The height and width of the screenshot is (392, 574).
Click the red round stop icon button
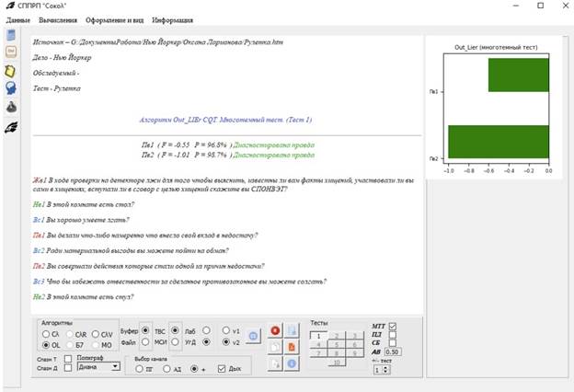pyautogui.click(x=275, y=329)
